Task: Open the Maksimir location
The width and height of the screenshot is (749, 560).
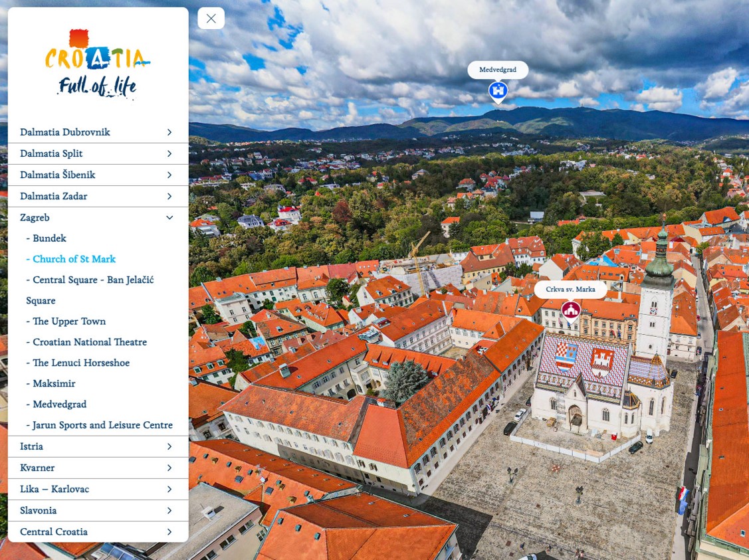Action: coord(51,383)
